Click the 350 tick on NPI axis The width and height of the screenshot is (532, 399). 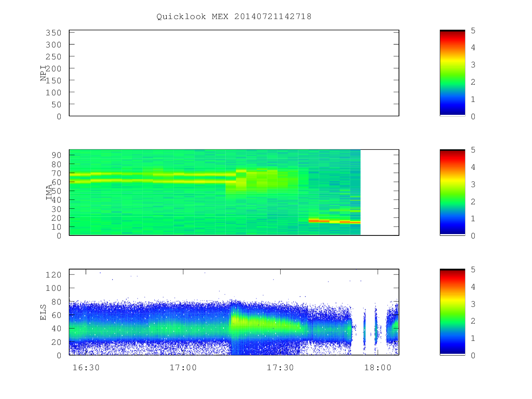point(53,33)
